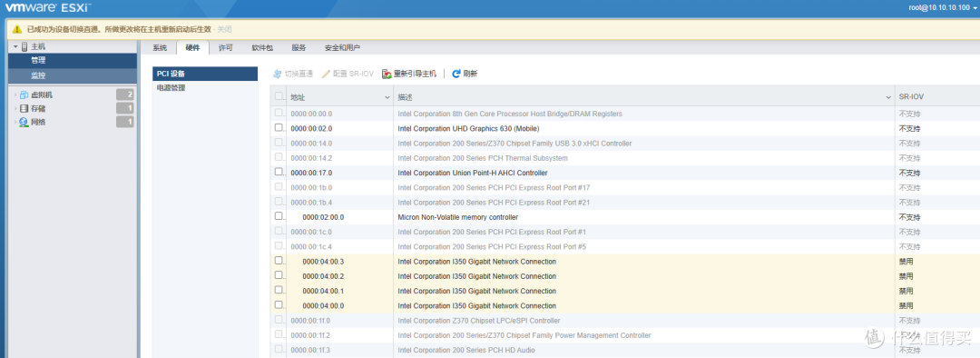Click the reboot host icon
Viewport: 980px width, 358px height.
click(387, 74)
